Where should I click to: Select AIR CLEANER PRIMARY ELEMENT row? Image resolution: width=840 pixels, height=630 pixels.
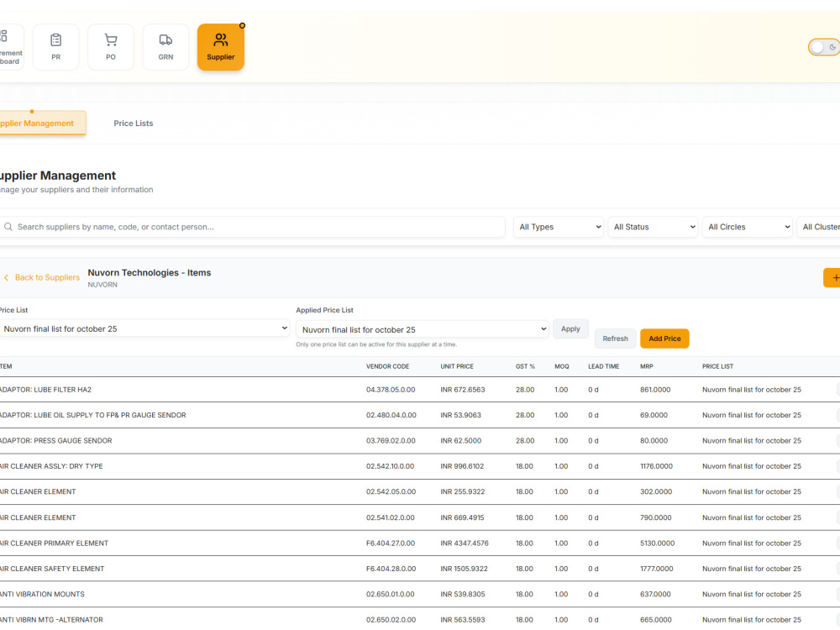pyautogui.click(x=420, y=543)
